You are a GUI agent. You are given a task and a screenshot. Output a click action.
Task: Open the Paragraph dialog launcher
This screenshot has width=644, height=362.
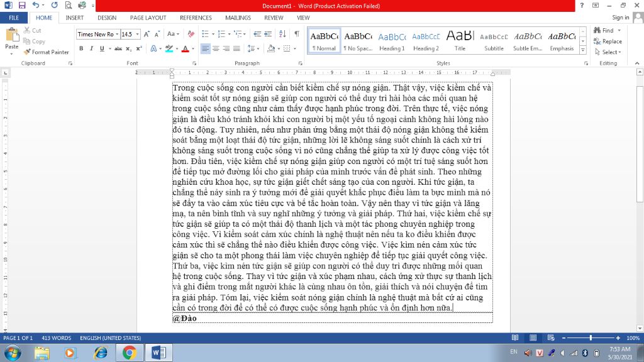300,63
